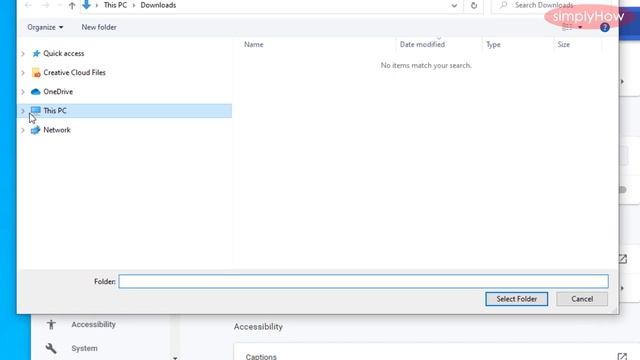The width and height of the screenshot is (640, 360).
Task: Click the OneDrive cloud icon
Action: [x=36, y=92]
